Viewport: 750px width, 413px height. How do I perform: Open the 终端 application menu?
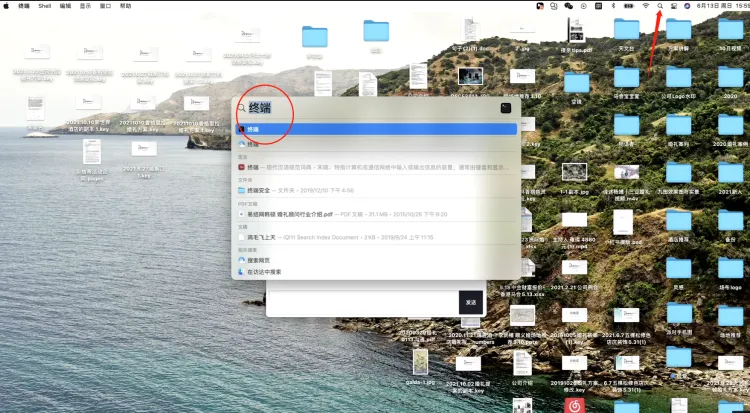click(x=24, y=6)
